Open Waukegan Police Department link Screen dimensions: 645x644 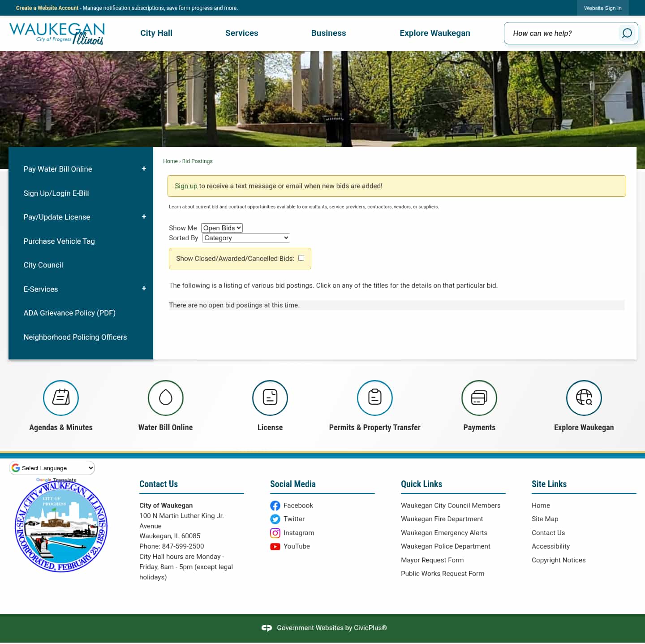tap(446, 546)
